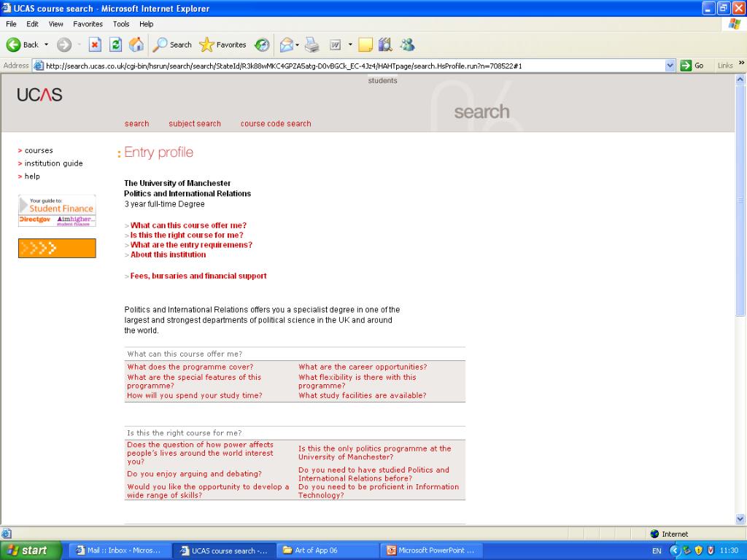Click the tray clock showing 11:30

pos(729,551)
